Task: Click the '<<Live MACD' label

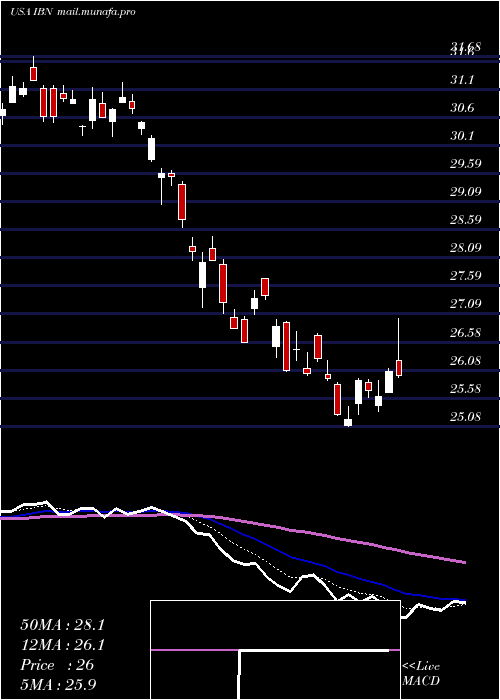Action: (x=421, y=674)
